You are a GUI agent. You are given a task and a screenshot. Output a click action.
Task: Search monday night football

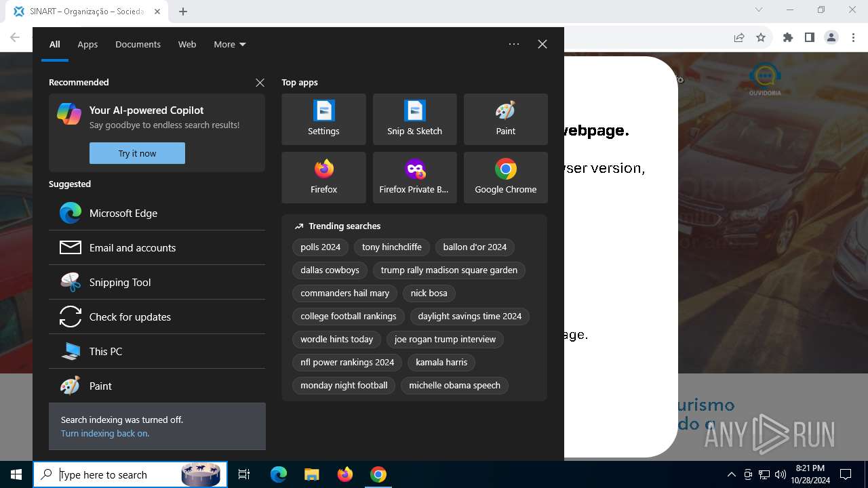tap(344, 386)
